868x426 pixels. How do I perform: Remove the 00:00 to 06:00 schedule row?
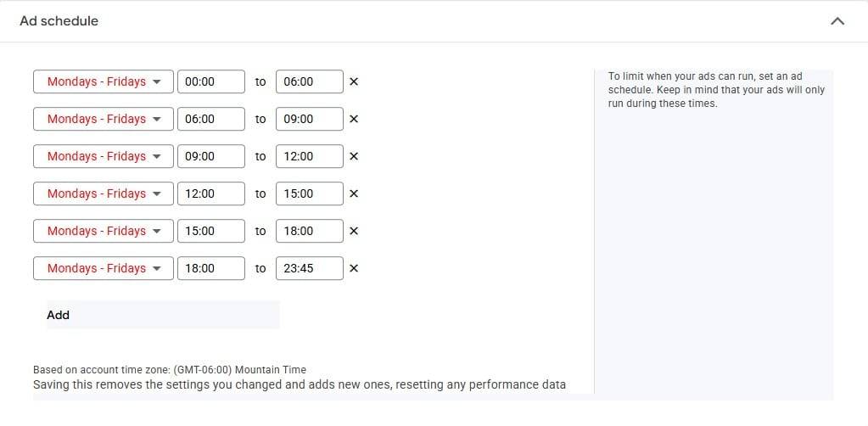pos(354,82)
